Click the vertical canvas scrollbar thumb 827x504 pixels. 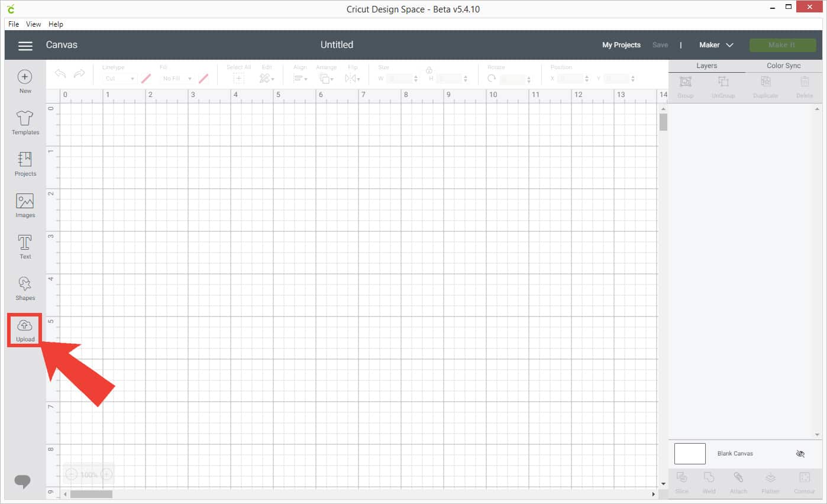pyautogui.click(x=663, y=122)
